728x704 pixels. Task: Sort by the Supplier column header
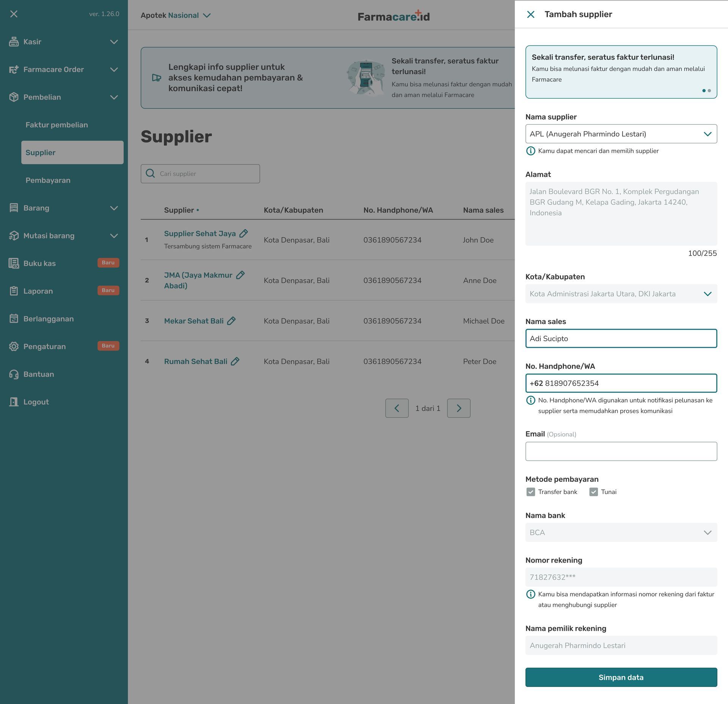pos(181,210)
